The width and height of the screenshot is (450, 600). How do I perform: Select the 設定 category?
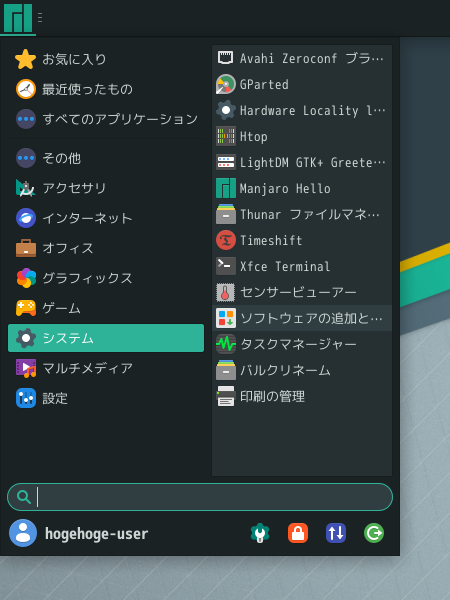[x=106, y=398]
